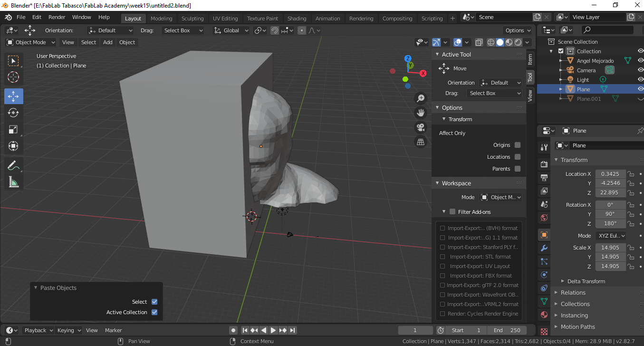Expand the Delta Transform section
The height and width of the screenshot is (346, 644).
coord(586,281)
